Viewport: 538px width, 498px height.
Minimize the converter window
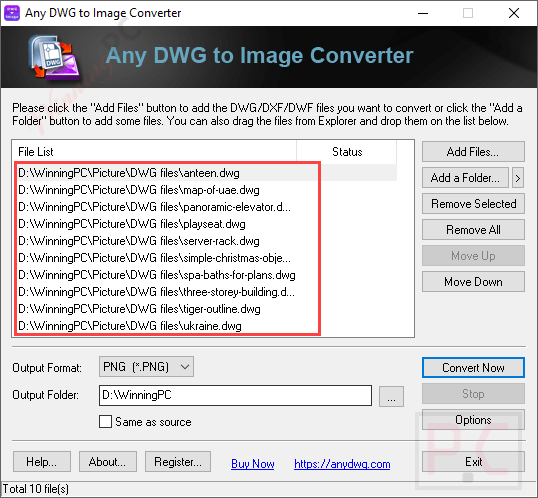pyautogui.click(x=423, y=13)
